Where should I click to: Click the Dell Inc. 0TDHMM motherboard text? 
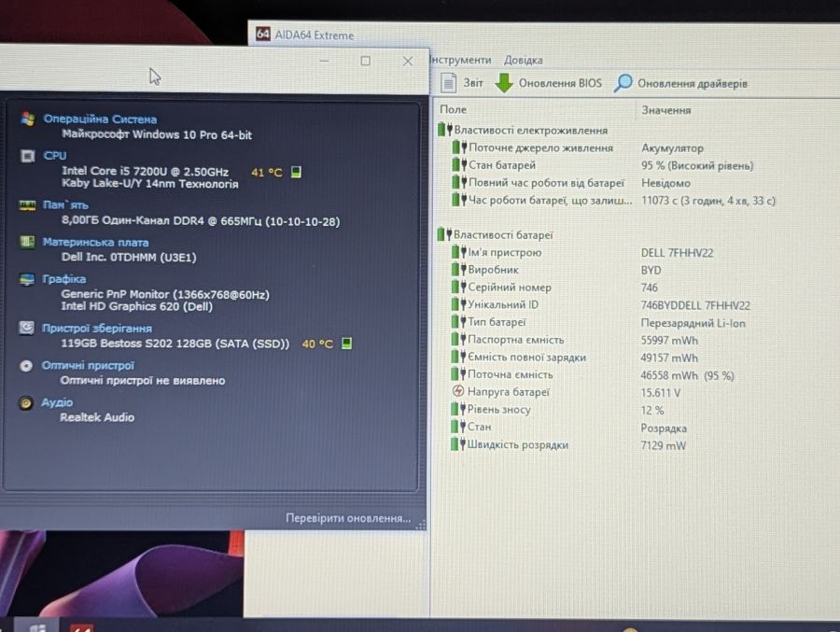129,258
